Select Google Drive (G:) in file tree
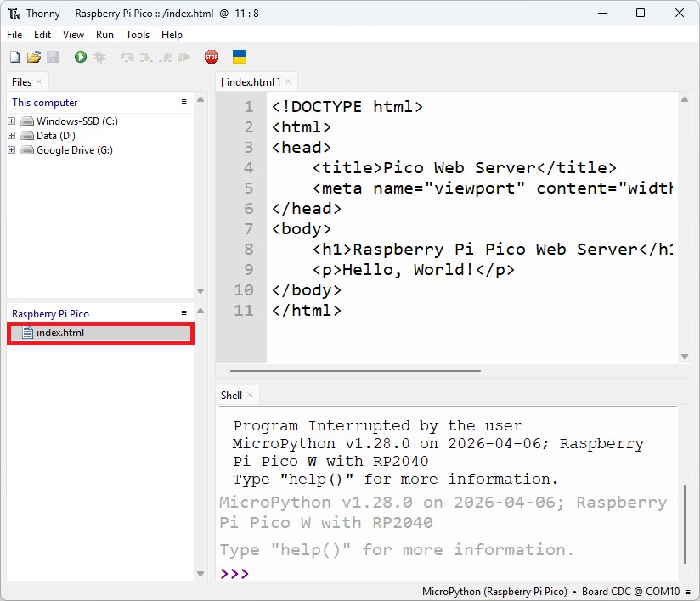 coord(75,150)
